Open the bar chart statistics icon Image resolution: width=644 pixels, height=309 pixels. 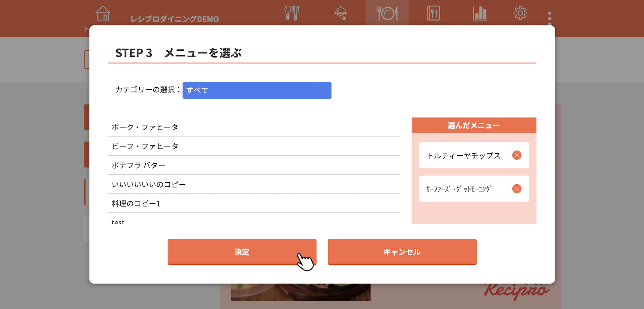click(x=480, y=13)
